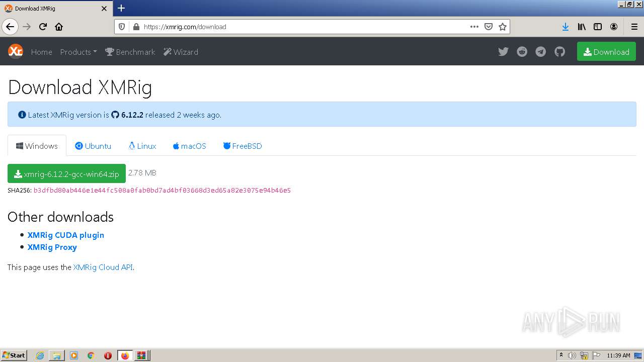Image resolution: width=644 pixels, height=362 pixels.
Task: Open XMRig GitHub icon in navbar
Action: pyautogui.click(x=560, y=52)
